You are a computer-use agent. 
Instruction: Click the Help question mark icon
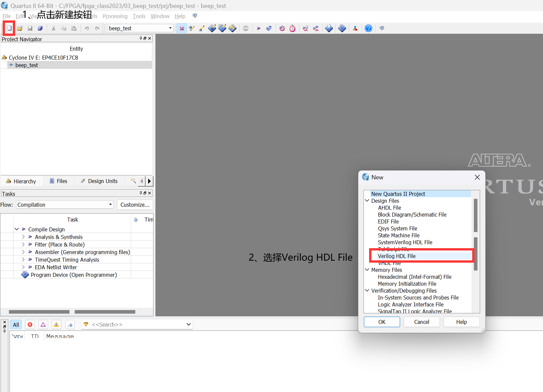(x=368, y=28)
